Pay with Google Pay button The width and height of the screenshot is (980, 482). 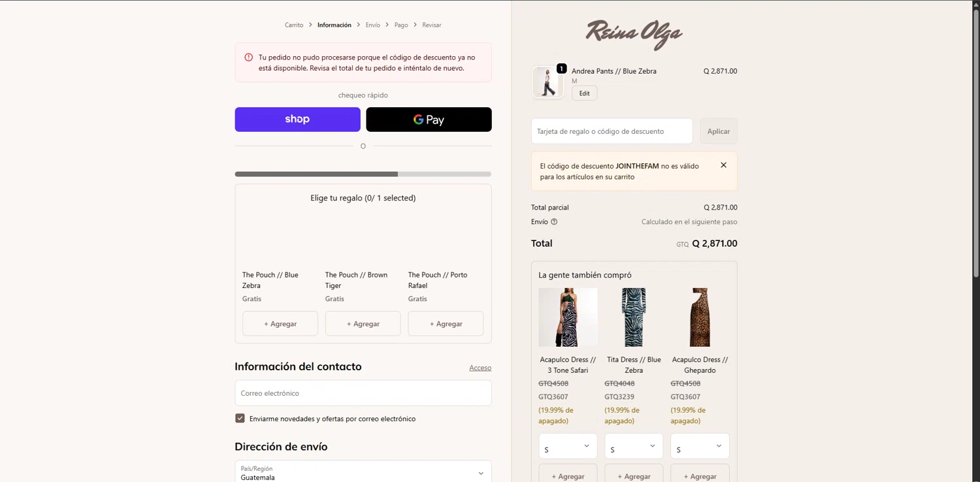[x=429, y=120]
